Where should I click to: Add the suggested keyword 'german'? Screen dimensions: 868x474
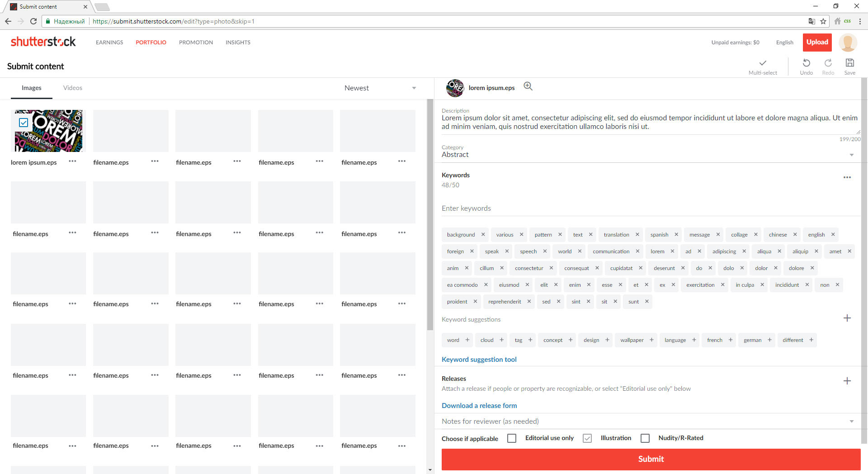pos(769,340)
